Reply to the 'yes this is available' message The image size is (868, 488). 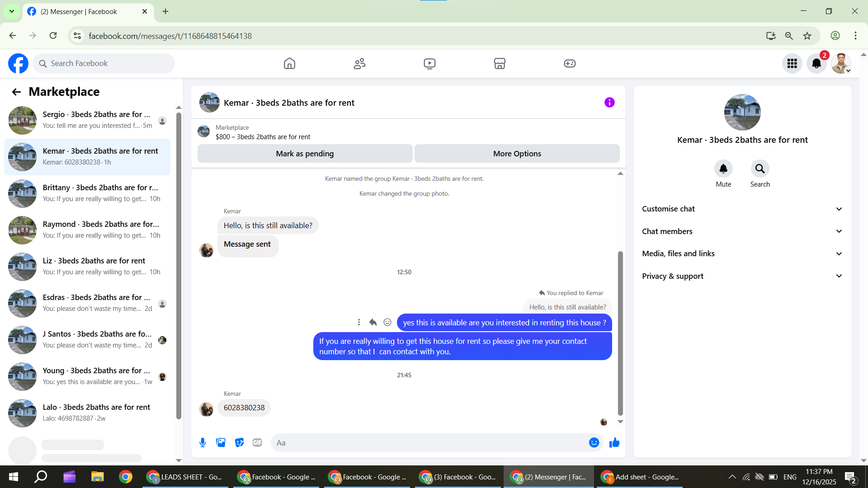[x=373, y=322]
